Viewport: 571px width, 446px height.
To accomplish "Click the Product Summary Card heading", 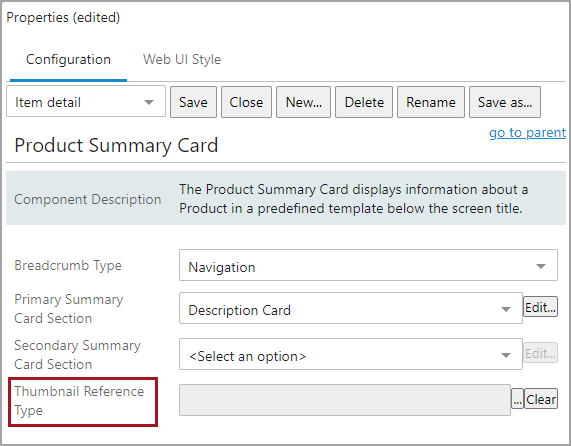I will pyautogui.click(x=116, y=145).
